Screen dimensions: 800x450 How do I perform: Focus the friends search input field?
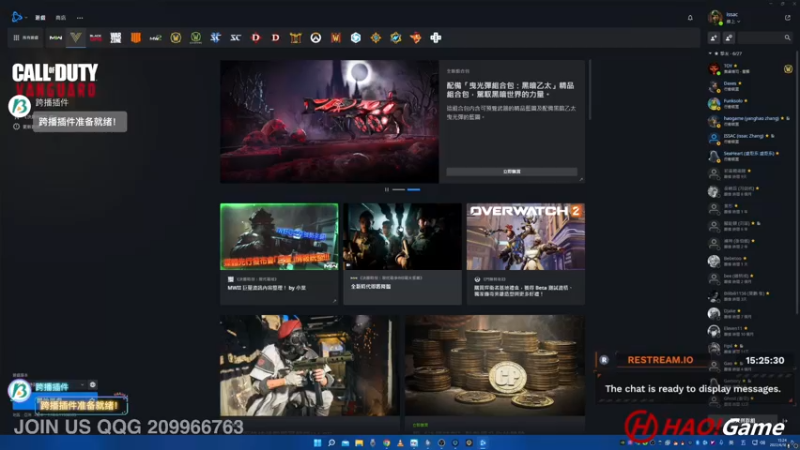[764, 38]
